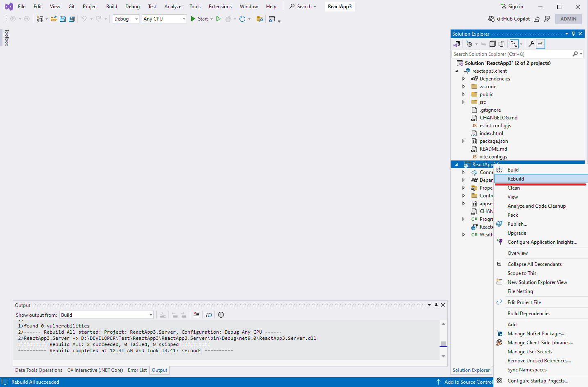This screenshot has height=387, width=588.
Task: Click Show All Files icon in Solution Explorer
Action: click(x=501, y=44)
